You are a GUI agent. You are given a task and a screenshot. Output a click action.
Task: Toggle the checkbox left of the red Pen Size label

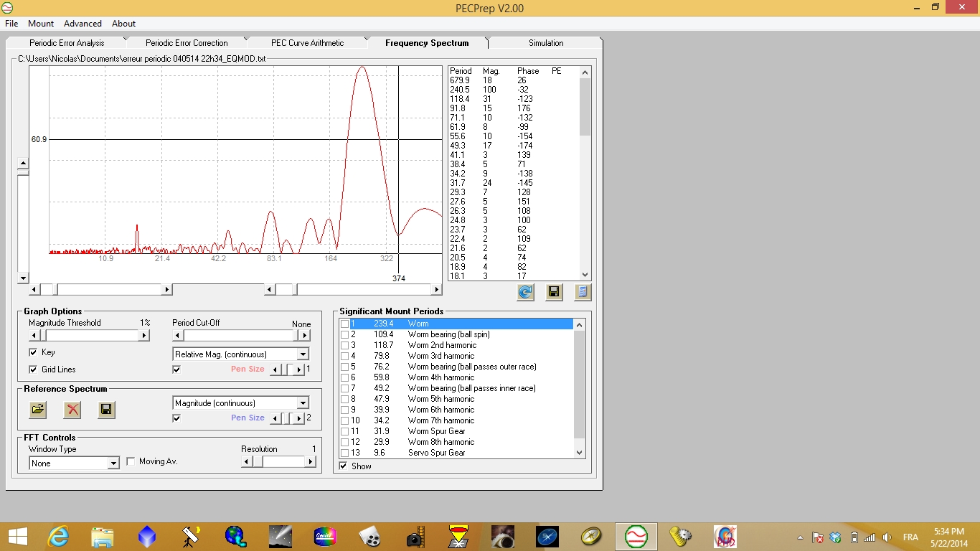point(176,369)
